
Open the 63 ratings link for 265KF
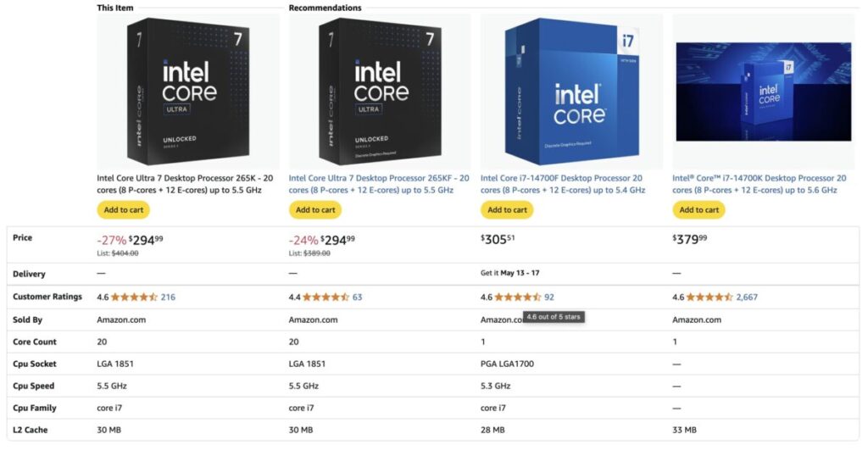click(357, 298)
